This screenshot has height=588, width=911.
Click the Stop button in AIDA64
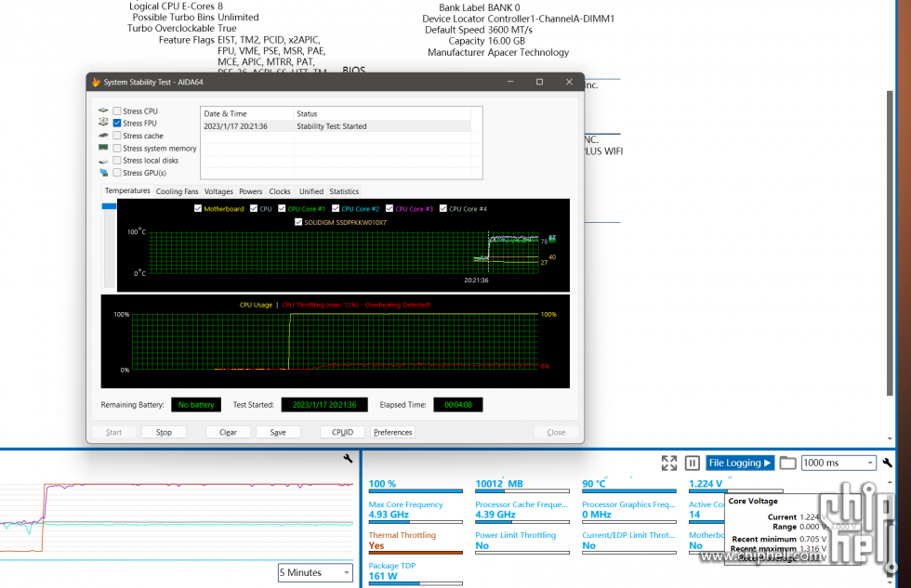(x=164, y=432)
